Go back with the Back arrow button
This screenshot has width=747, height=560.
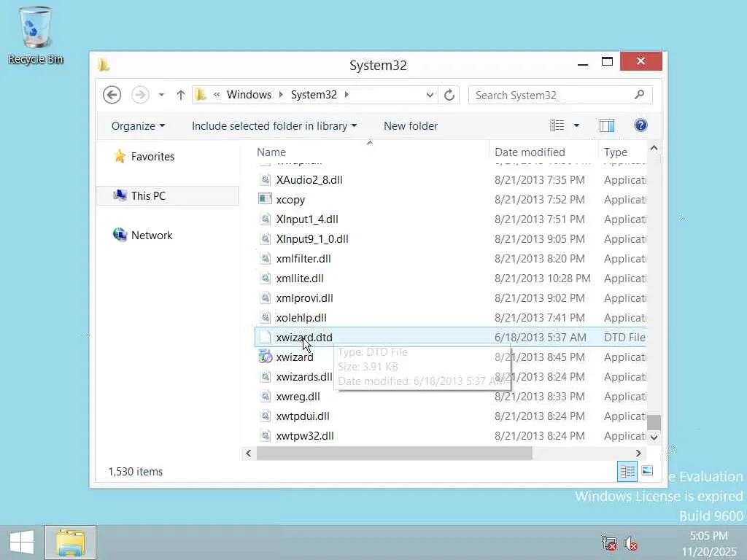[112, 95]
